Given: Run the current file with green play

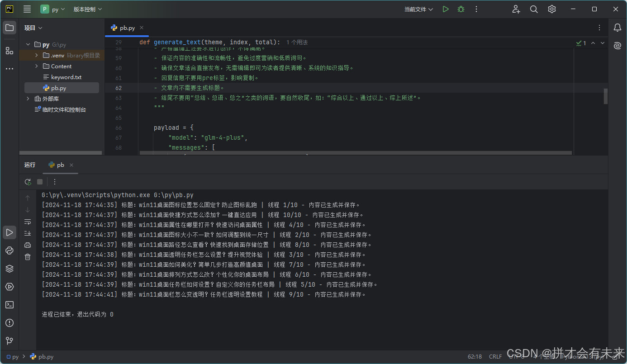Looking at the screenshot, I should click(x=446, y=9).
